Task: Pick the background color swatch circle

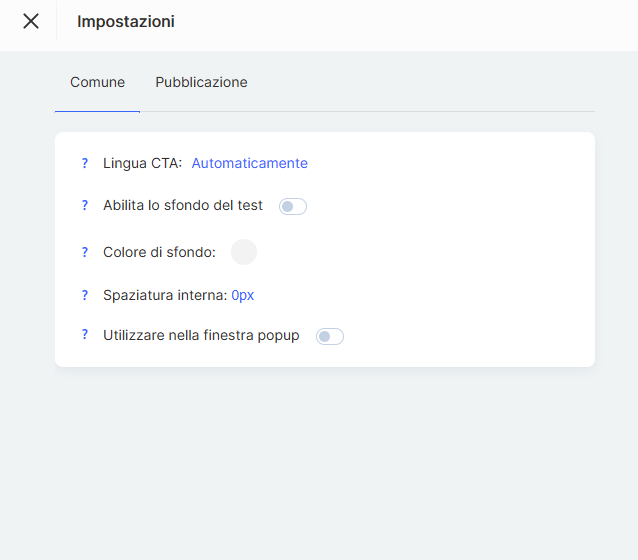Action: click(244, 252)
